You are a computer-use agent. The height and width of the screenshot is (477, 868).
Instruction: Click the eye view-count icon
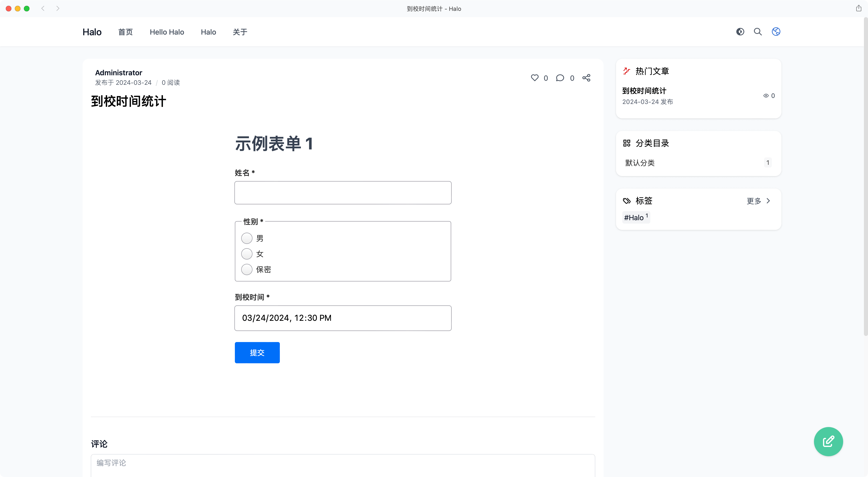pos(766,96)
